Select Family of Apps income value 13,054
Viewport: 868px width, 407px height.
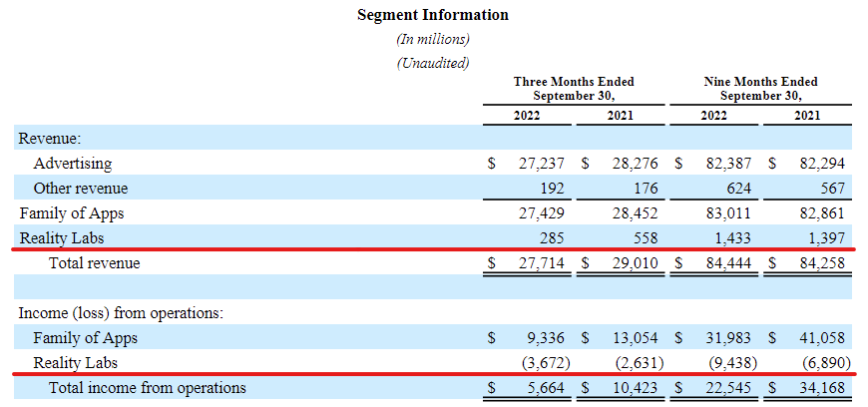(x=634, y=338)
